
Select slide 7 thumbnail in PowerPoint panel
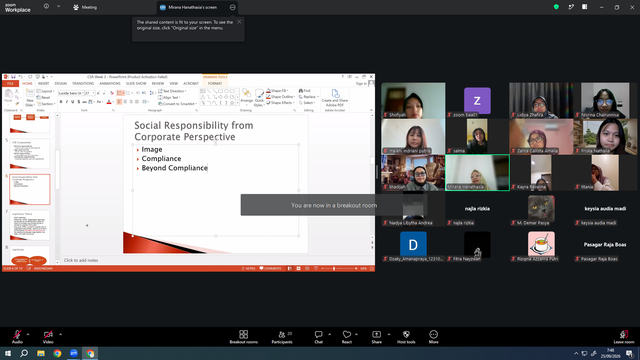(29, 225)
